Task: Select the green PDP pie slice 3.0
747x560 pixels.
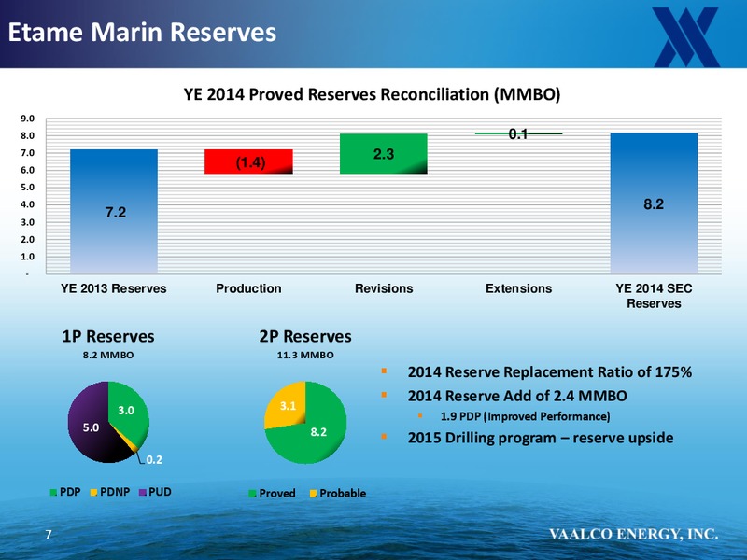Action: [129, 412]
